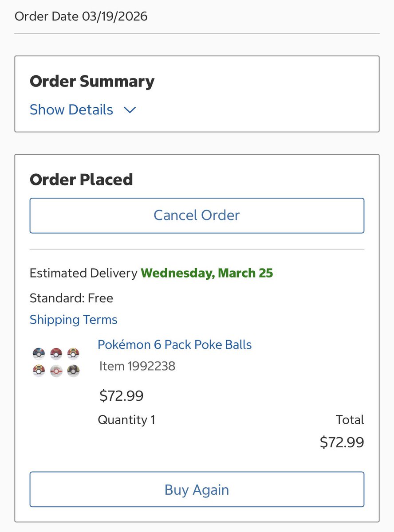Click the Wednesday, March 25 delivery date
The image size is (394, 532).
pyautogui.click(x=207, y=273)
